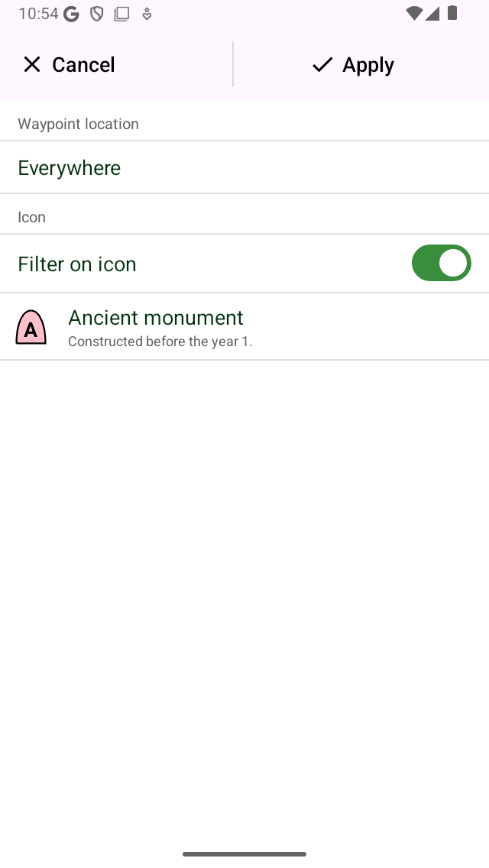Tap the Google G status icon
Screen dimensions: 489x868
(71, 14)
